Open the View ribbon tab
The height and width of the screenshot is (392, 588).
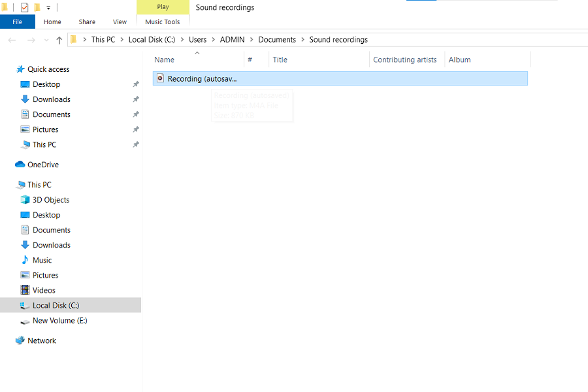pyautogui.click(x=120, y=22)
